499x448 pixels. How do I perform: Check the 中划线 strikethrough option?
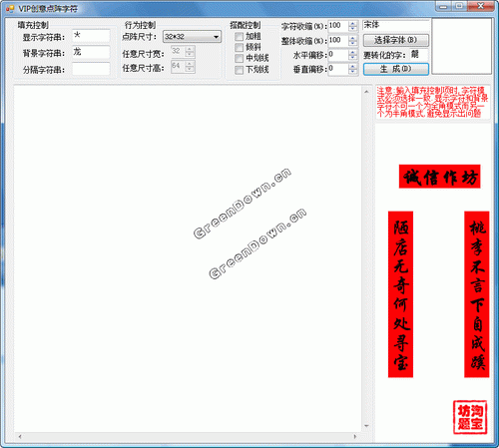point(239,59)
